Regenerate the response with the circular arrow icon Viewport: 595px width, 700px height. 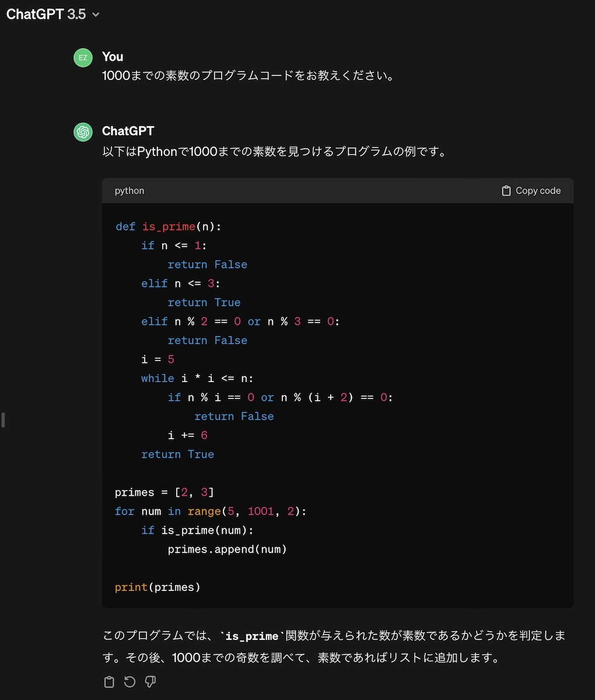(129, 682)
